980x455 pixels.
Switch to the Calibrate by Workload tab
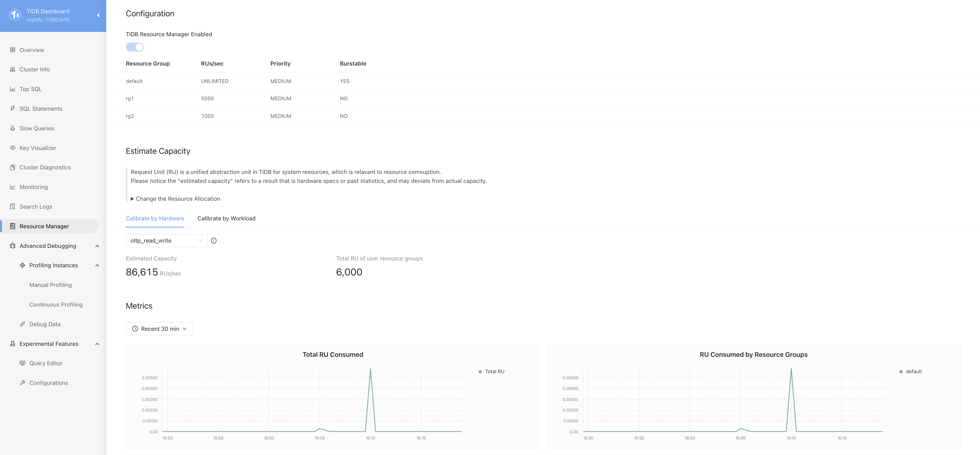pyautogui.click(x=226, y=219)
